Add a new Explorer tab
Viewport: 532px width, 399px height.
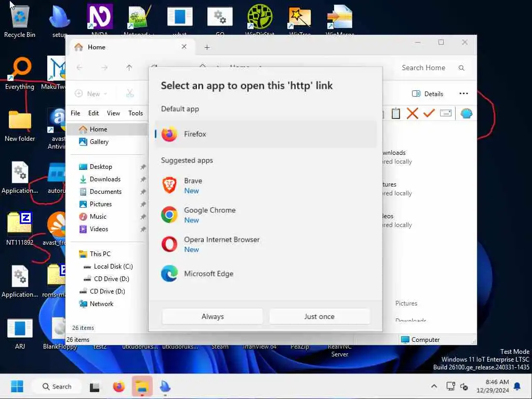point(207,47)
